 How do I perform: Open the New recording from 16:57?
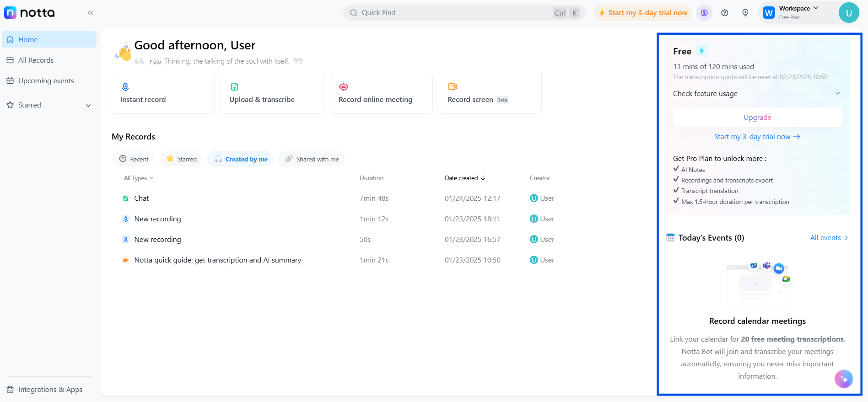pos(157,240)
